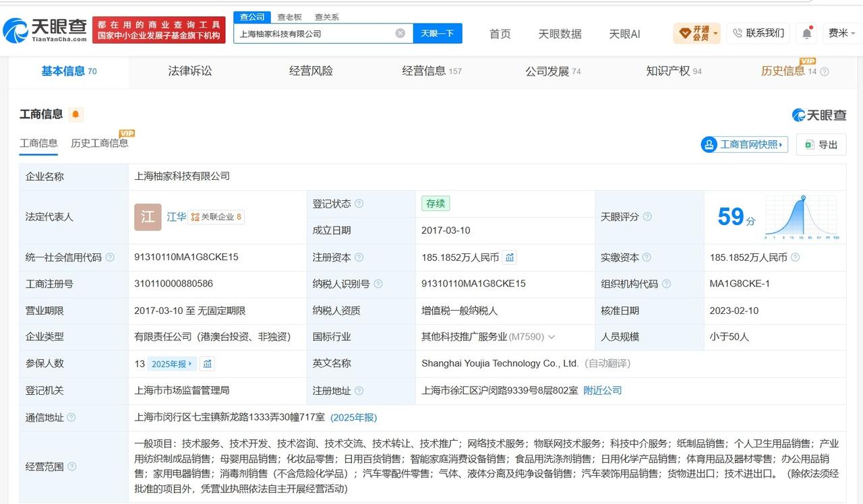Open help icon next to 通信地址

click(x=71, y=418)
